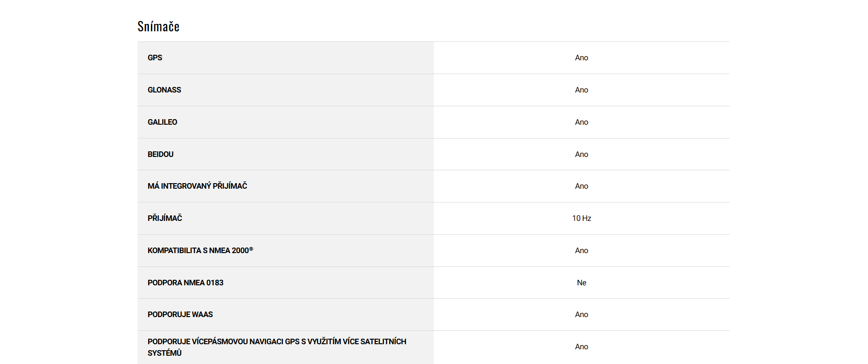This screenshot has height=364, width=868.
Task: Click the Přijímač row label
Action: pos(165,219)
